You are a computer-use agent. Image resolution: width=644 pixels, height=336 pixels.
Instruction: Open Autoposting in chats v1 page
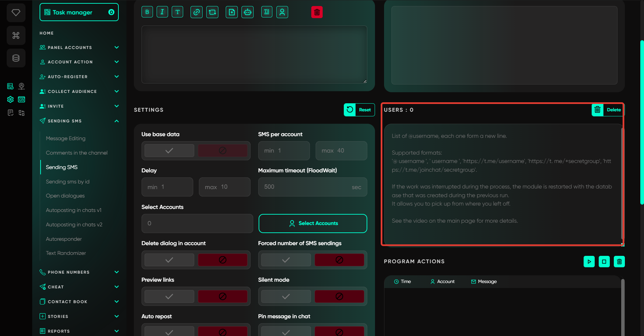[x=73, y=210]
